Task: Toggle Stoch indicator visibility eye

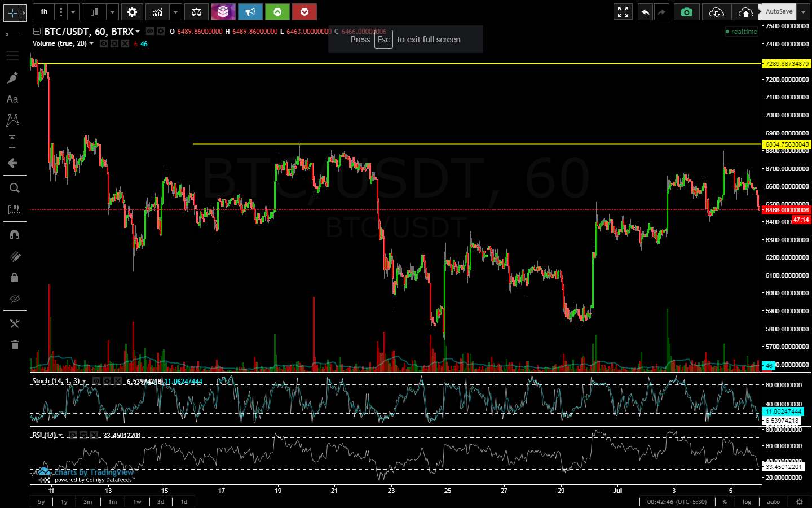Action: (x=96, y=382)
